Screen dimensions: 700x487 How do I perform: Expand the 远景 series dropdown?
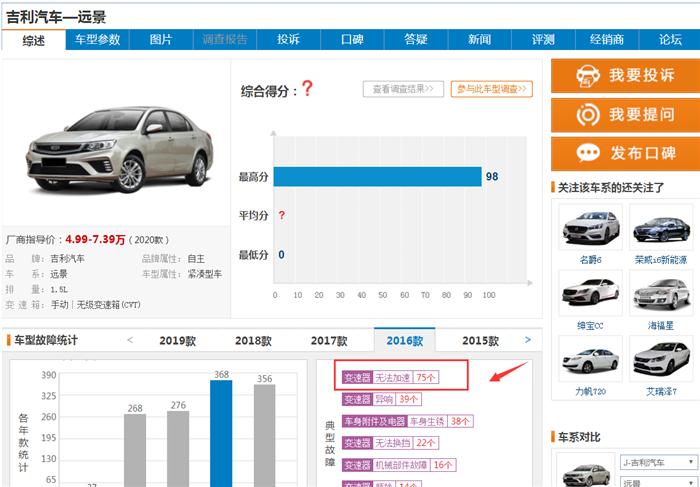click(659, 482)
